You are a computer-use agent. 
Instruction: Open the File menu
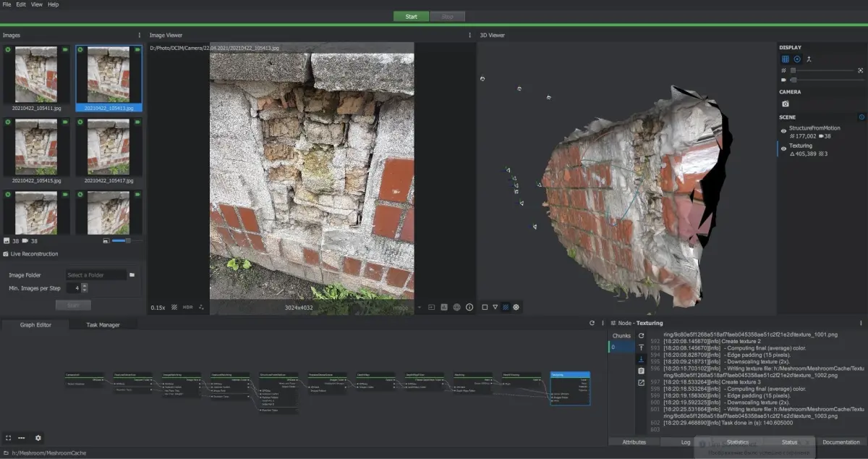coord(7,4)
